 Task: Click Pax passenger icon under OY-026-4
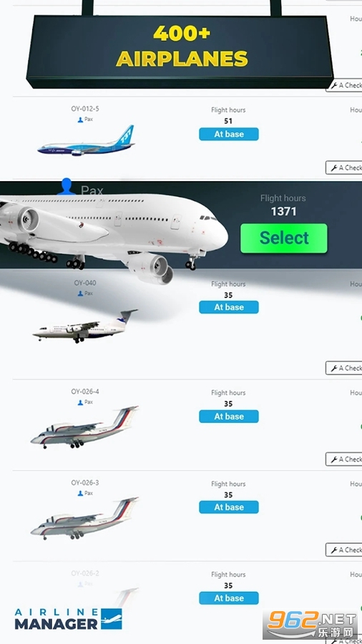point(80,402)
